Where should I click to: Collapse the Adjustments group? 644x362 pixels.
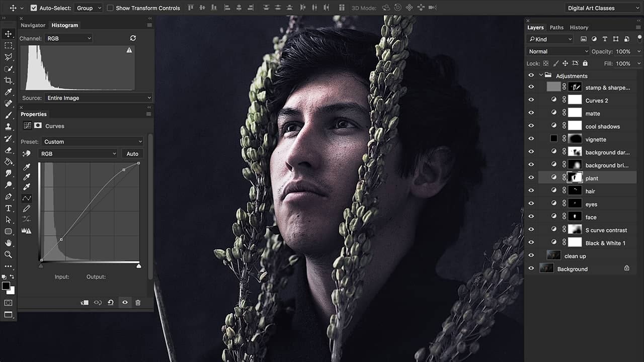click(541, 74)
